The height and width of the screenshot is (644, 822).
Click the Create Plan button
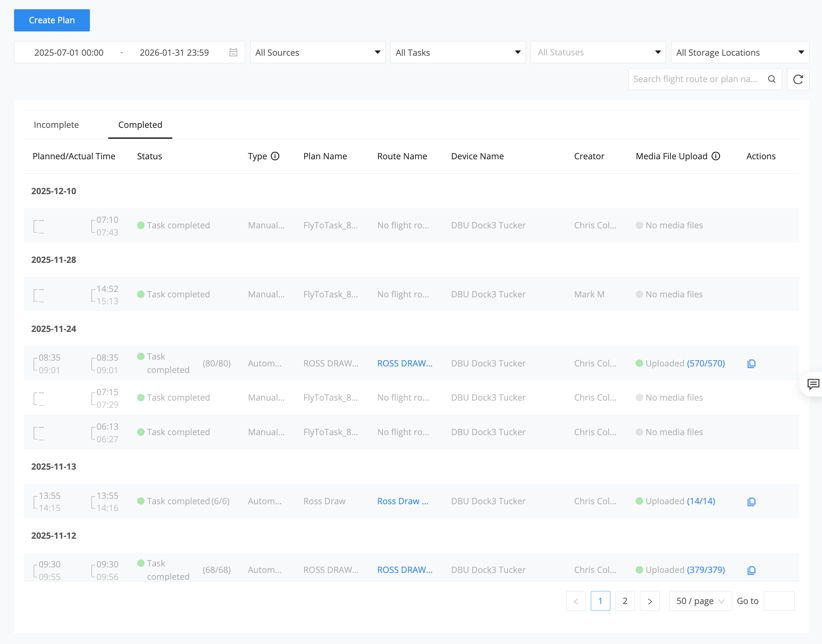click(x=52, y=20)
